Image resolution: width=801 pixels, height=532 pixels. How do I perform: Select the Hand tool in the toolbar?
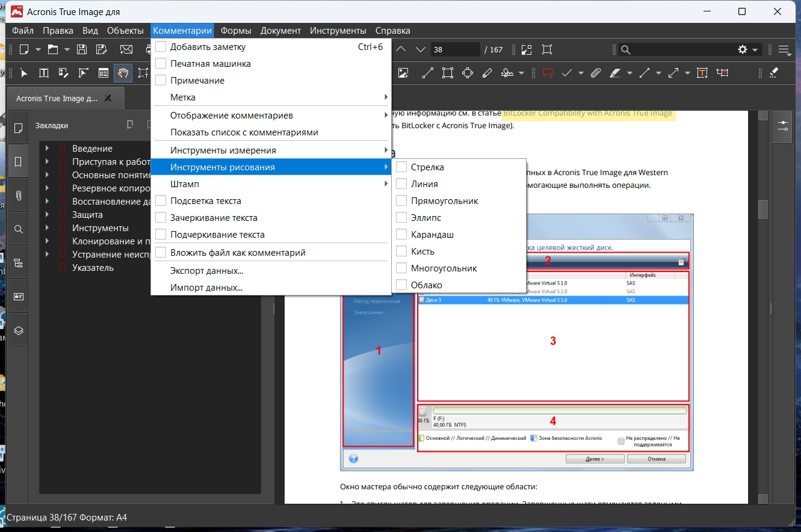point(123,73)
